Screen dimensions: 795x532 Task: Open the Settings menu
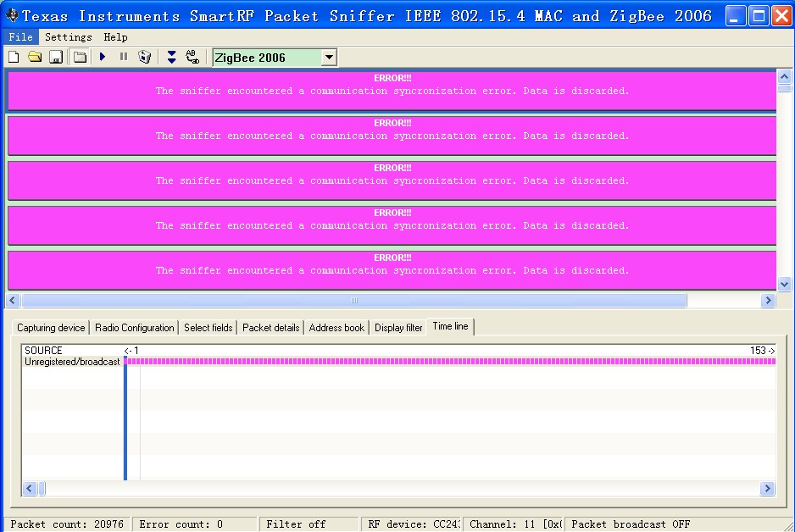[69, 37]
